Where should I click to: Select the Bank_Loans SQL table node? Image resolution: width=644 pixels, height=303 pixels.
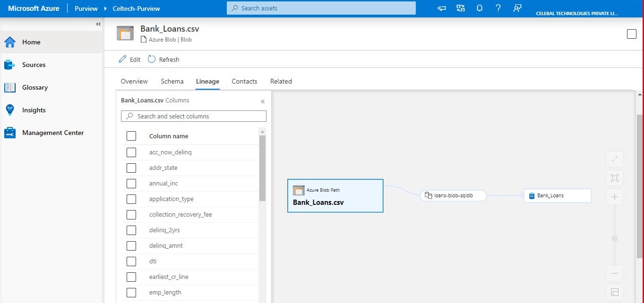[558, 195]
